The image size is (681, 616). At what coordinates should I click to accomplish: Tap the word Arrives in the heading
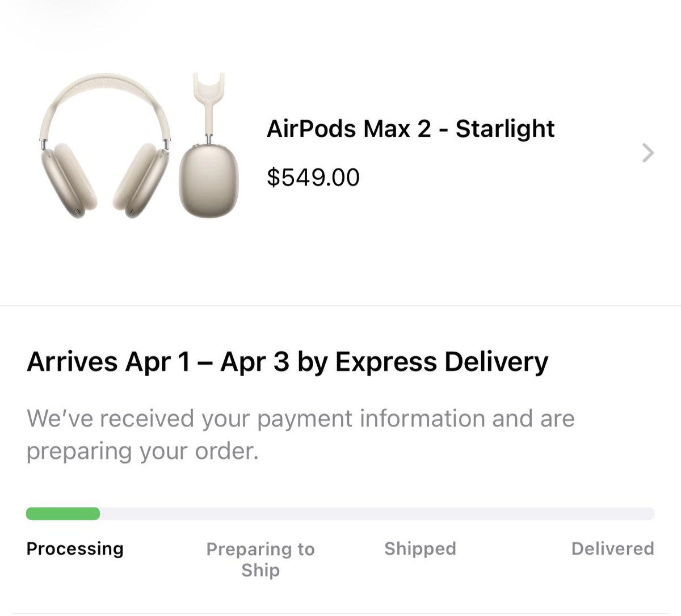point(72,362)
